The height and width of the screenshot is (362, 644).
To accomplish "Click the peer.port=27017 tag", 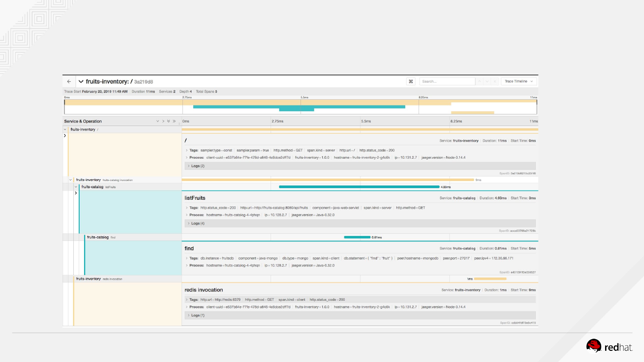I will (456, 258).
